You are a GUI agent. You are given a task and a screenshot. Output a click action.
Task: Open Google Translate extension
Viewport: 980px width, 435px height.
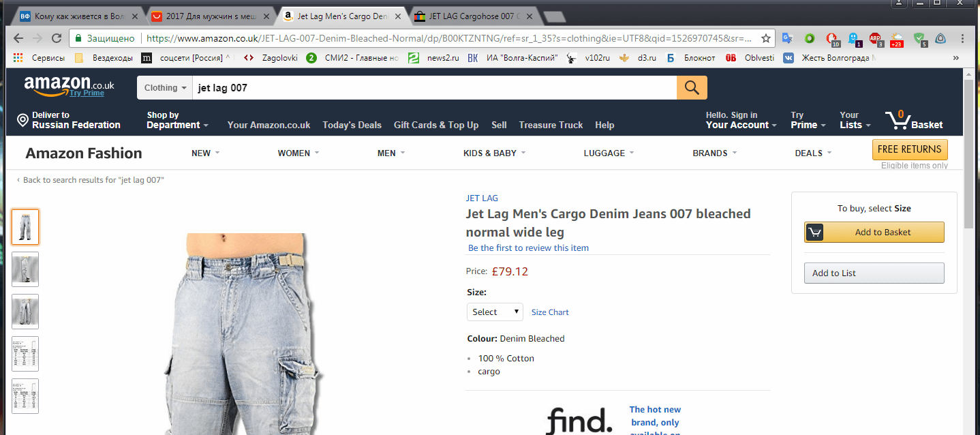click(787, 38)
